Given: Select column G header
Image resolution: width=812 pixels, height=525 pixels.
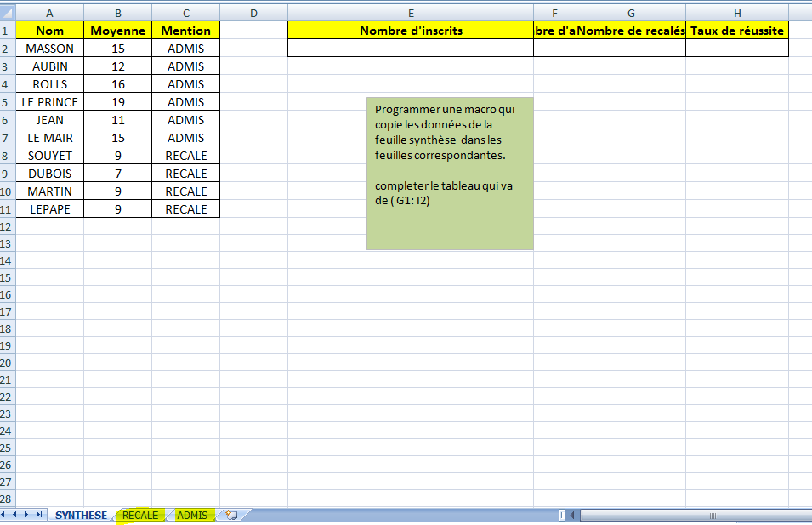Looking at the screenshot, I should [631, 13].
